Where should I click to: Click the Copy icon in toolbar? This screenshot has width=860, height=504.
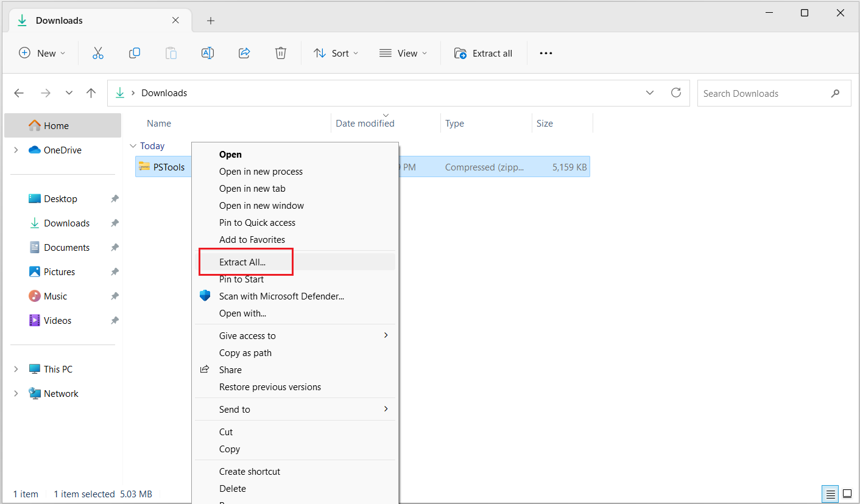[135, 54]
